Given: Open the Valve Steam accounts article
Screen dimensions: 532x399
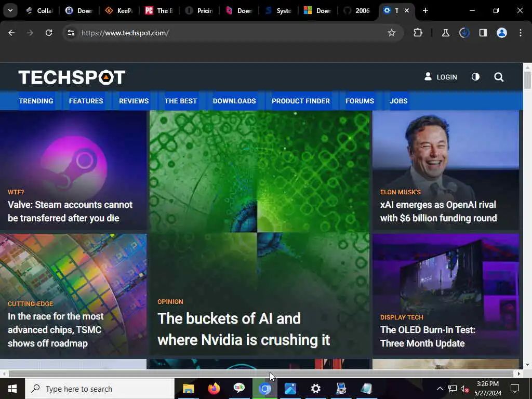Looking at the screenshot, I should [x=70, y=211].
